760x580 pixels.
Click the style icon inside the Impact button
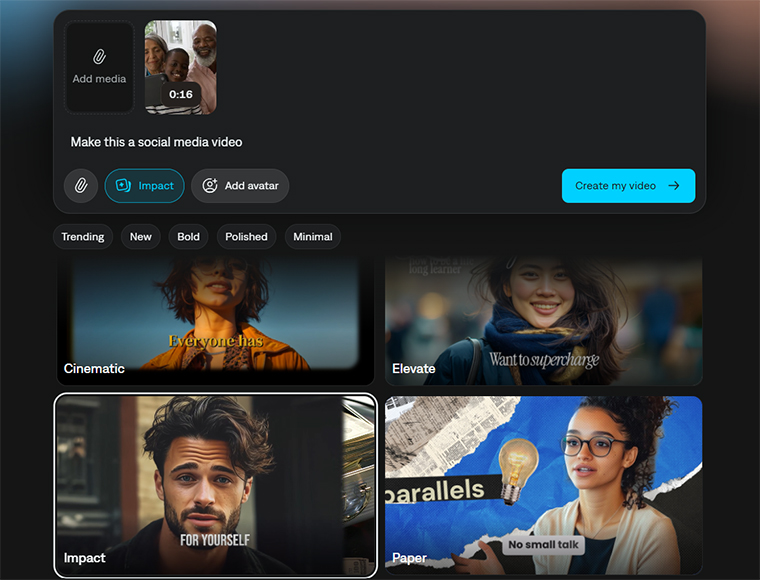[123, 186]
